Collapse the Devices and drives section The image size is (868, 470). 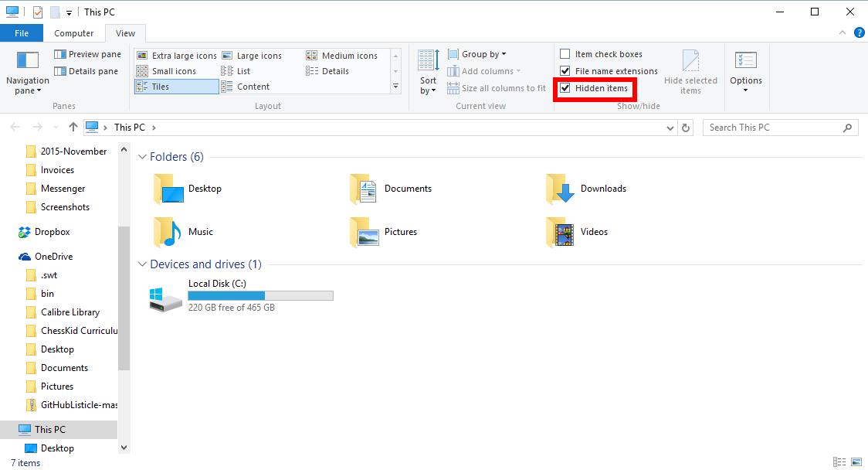pos(142,264)
